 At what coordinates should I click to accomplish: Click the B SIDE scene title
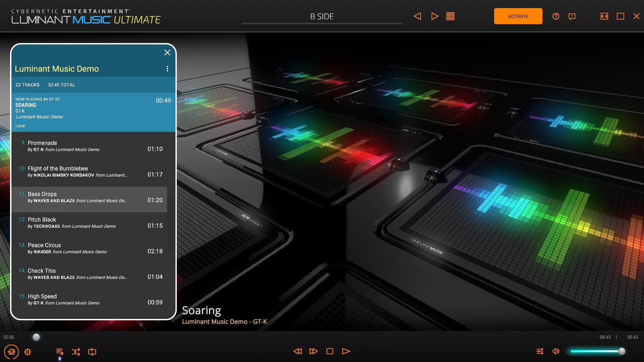[322, 16]
